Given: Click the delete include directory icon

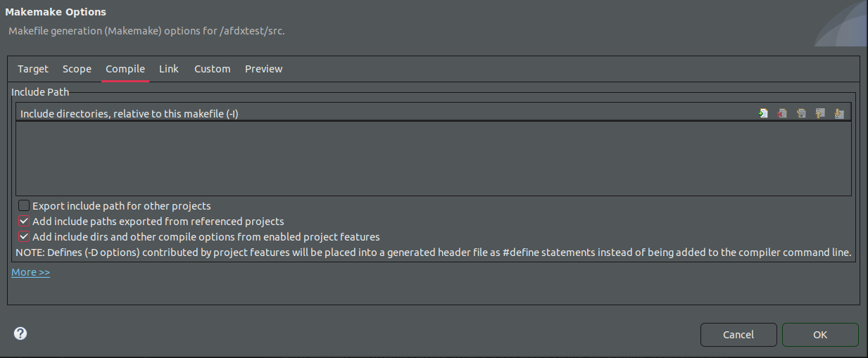Looking at the screenshot, I should pyautogui.click(x=782, y=113).
